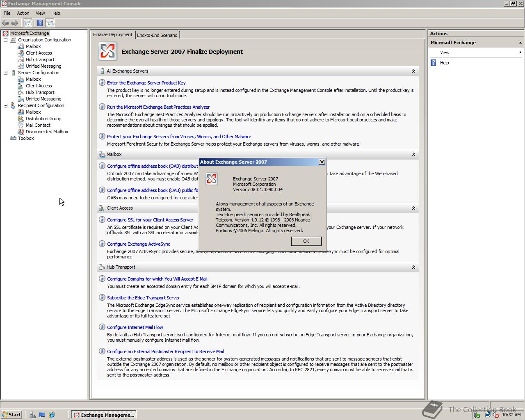Open the View menu in the menu bar

coord(40,13)
